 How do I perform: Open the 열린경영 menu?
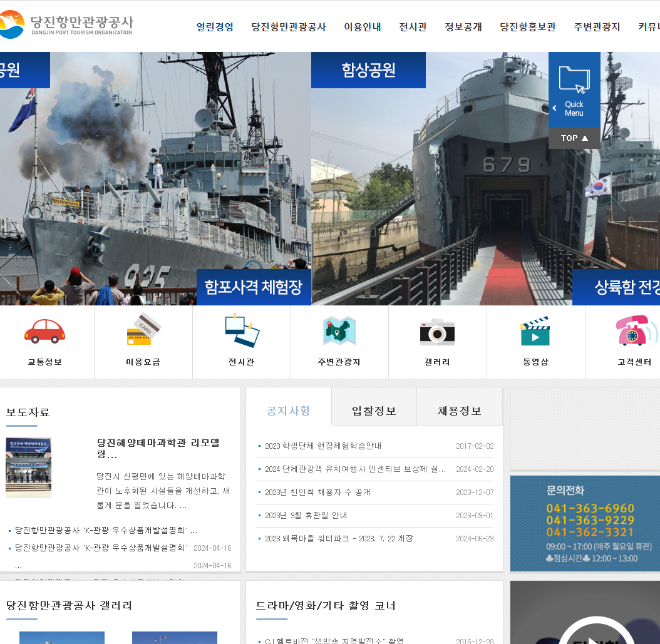pyautogui.click(x=215, y=27)
